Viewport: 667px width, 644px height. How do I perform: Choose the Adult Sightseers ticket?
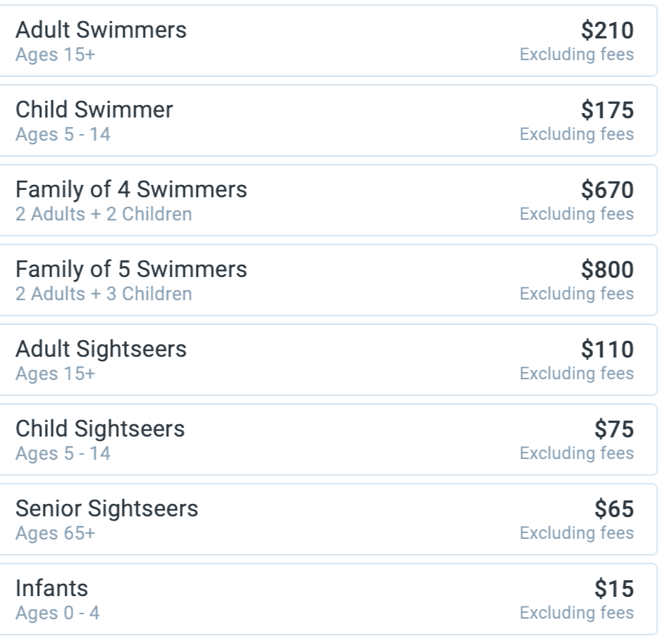tap(101, 350)
